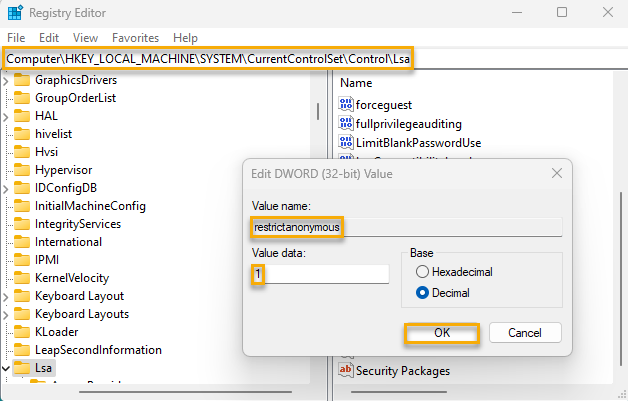
Task: Select the Hexadecimal base option
Action: coord(422,272)
